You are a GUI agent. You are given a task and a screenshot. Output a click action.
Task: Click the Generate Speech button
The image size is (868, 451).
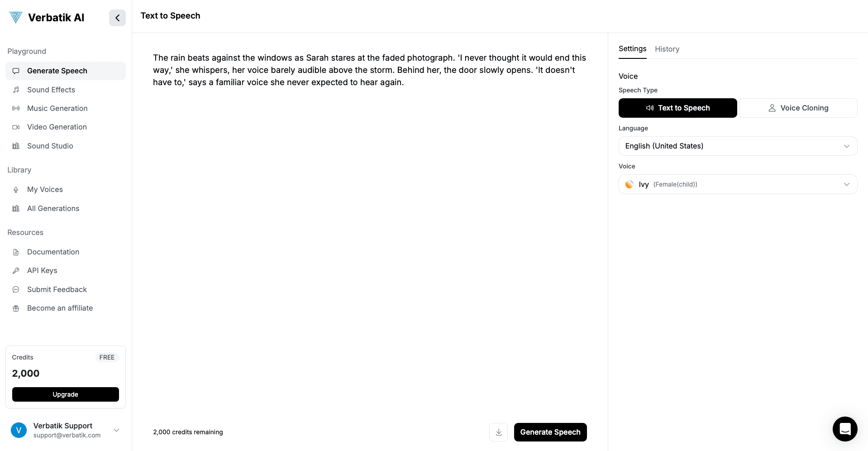pos(550,432)
